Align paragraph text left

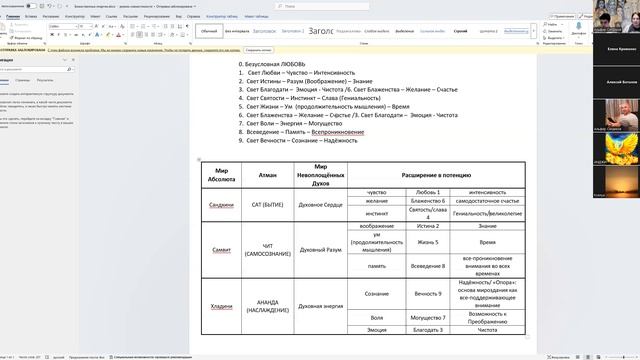[x=132, y=35]
